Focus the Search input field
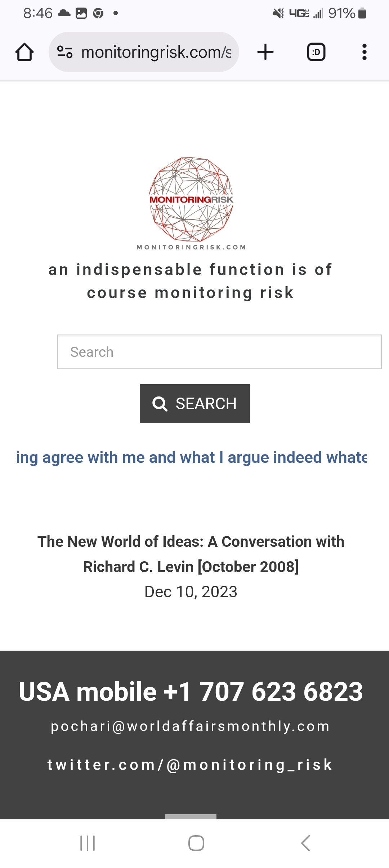The image size is (389, 868). (219, 352)
